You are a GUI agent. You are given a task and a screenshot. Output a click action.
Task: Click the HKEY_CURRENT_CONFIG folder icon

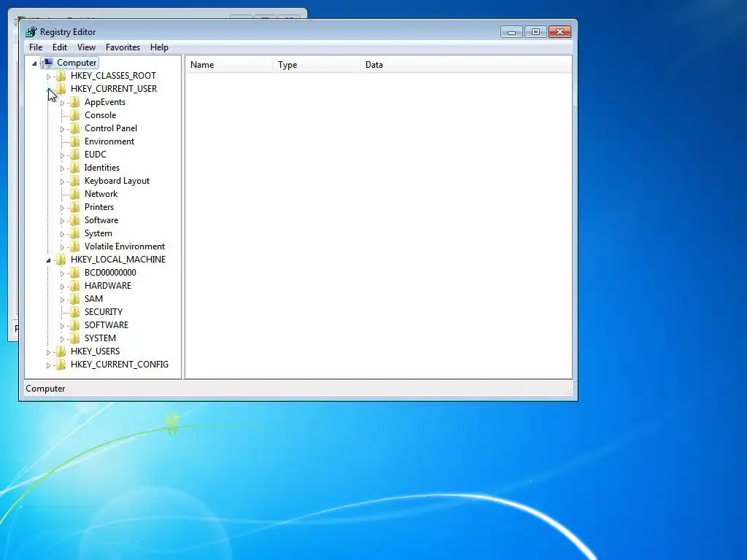(61, 365)
